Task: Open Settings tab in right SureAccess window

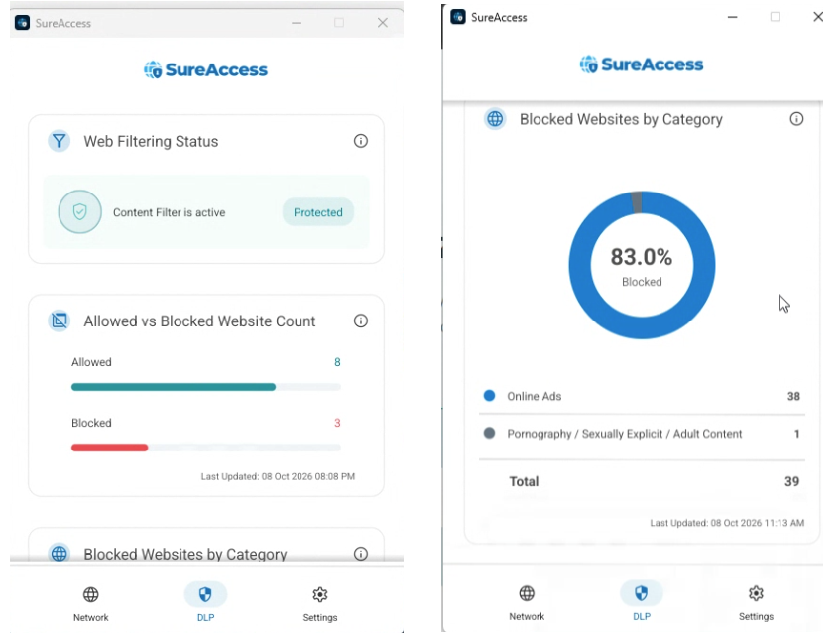Action: click(x=756, y=602)
